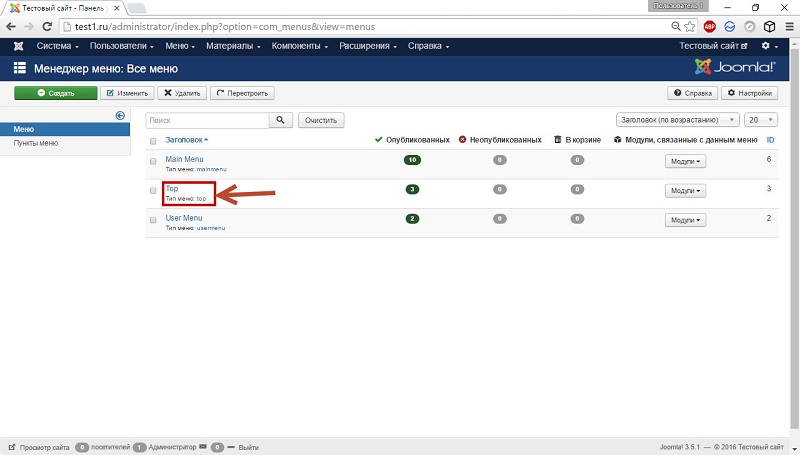Select Пункты меню in the sidebar
The width and height of the screenshot is (800, 455).
coord(36,143)
